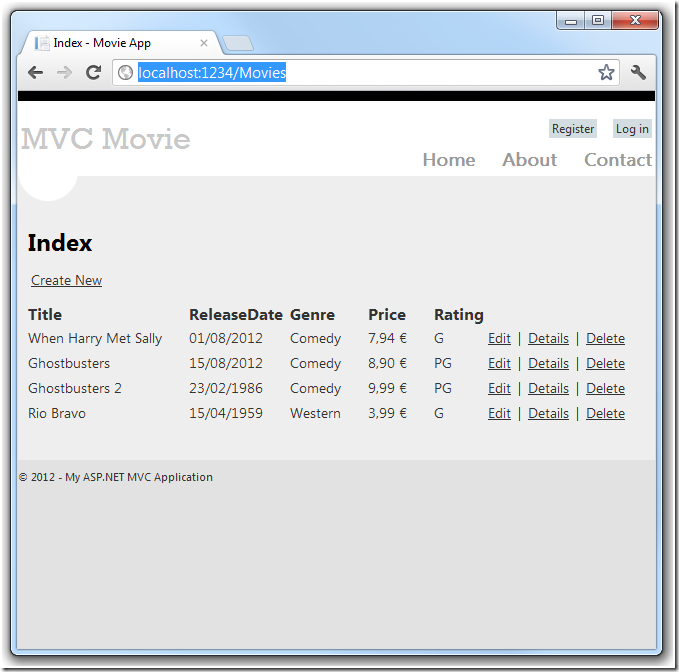View Details for Ghostbusters 2
The image size is (679, 672).
pyautogui.click(x=548, y=389)
